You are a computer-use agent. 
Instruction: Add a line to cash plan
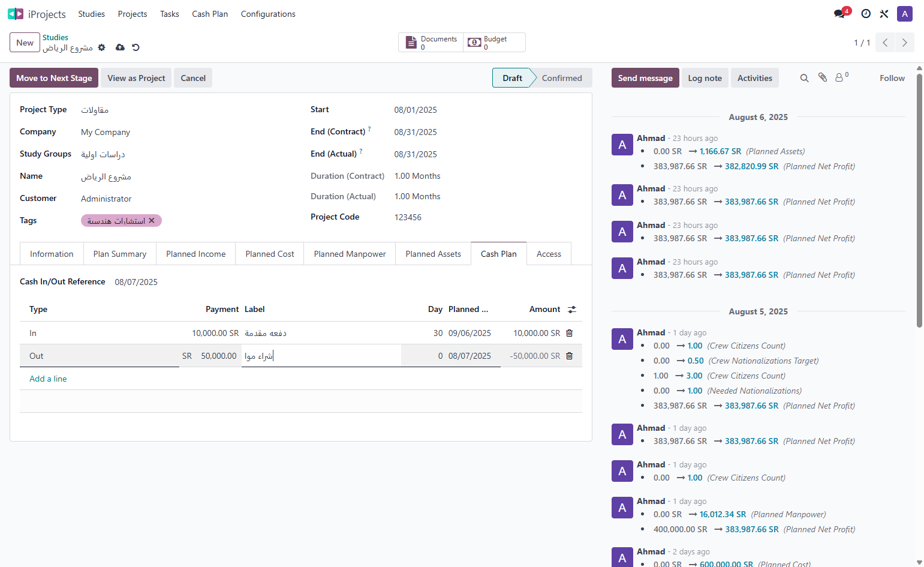point(48,379)
